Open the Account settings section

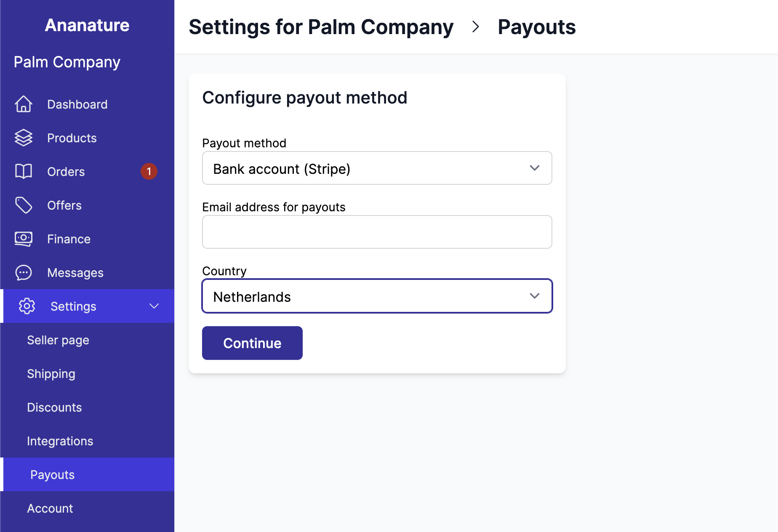pos(50,508)
